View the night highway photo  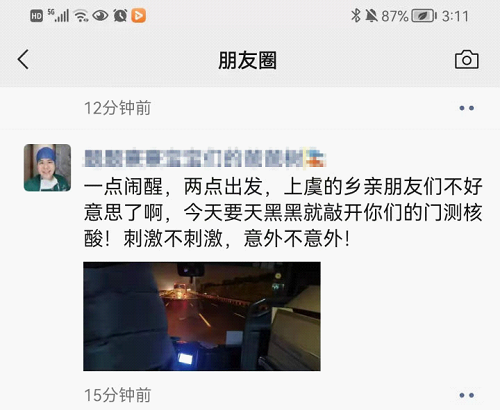[202, 316]
